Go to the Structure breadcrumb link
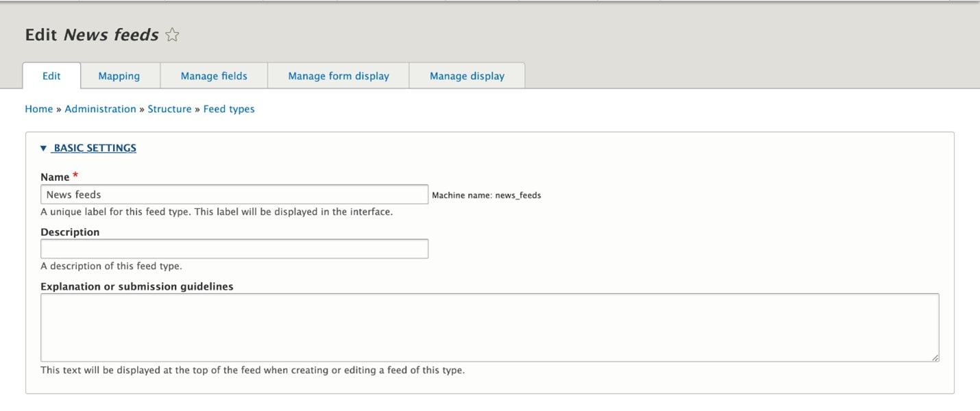The height and width of the screenshot is (411, 980). [x=169, y=109]
